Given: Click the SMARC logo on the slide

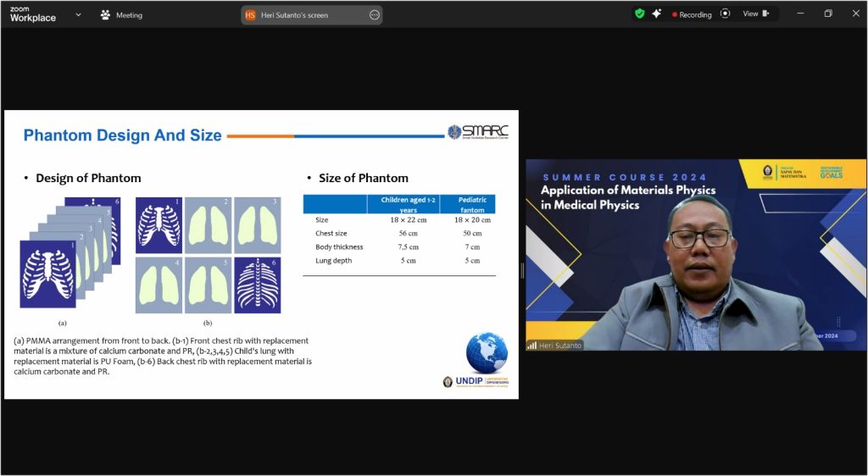Looking at the screenshot, I should tap(478, 132).
